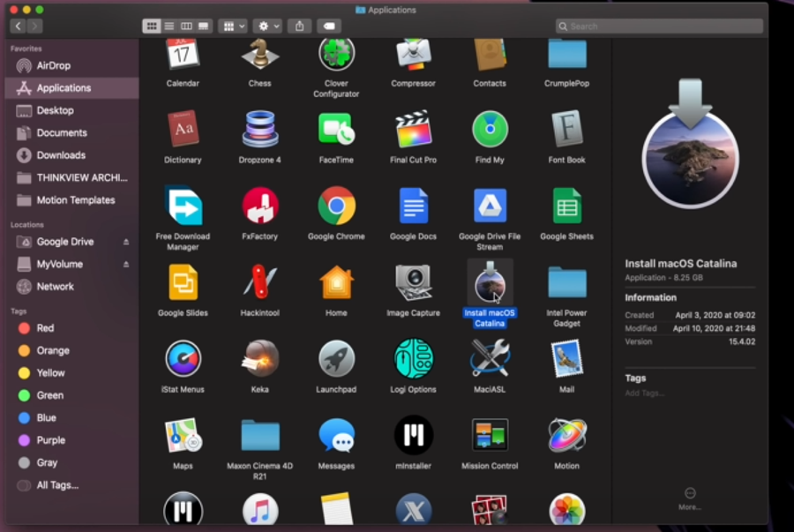This screenshot has width=794, height=532.
Task: Open the Calendar app icon
Action: (183, 55)
